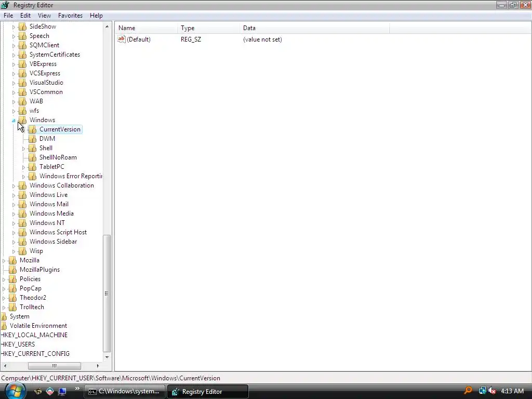Image resolution: width=532 pixels, height=399 pixels.
Task: Click the (Default) string value icon
Action: (122, 39)
